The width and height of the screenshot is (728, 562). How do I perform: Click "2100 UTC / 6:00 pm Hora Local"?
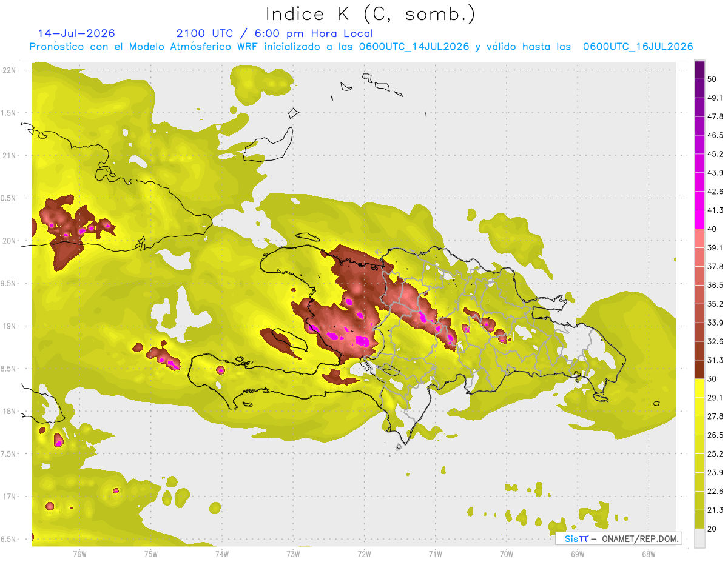[x=275, y=33]
